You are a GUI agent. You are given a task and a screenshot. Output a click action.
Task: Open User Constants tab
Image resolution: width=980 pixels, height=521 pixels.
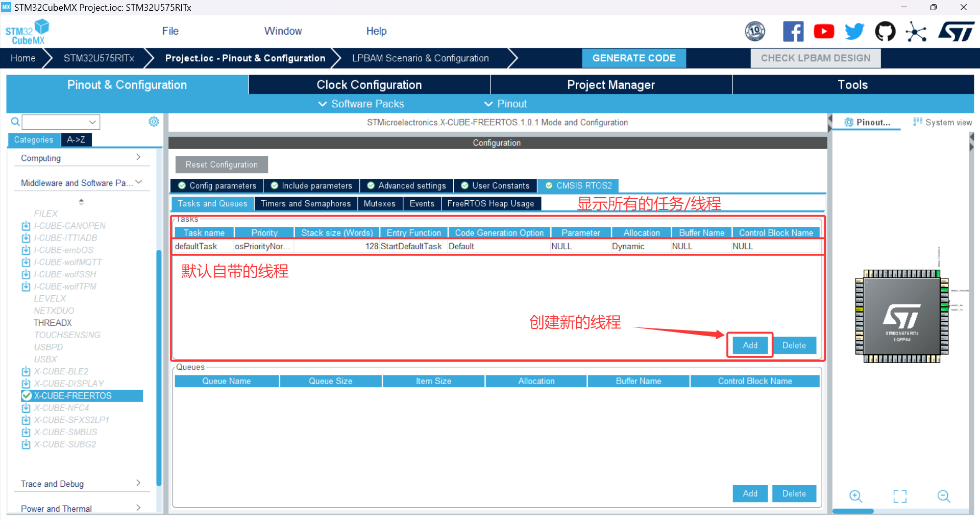[495, 185]
